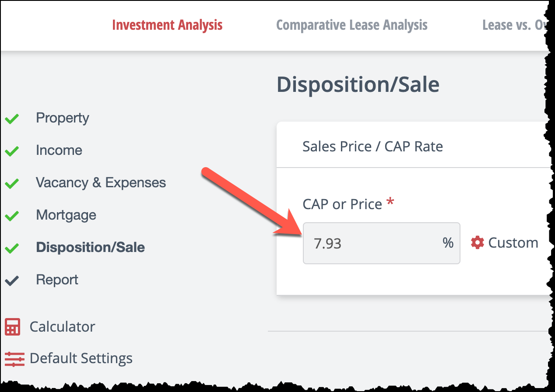Click the green checkmark beside Vacancy & Expenses
The width and height of the screenshot is (555, 392).
[12, 183]
